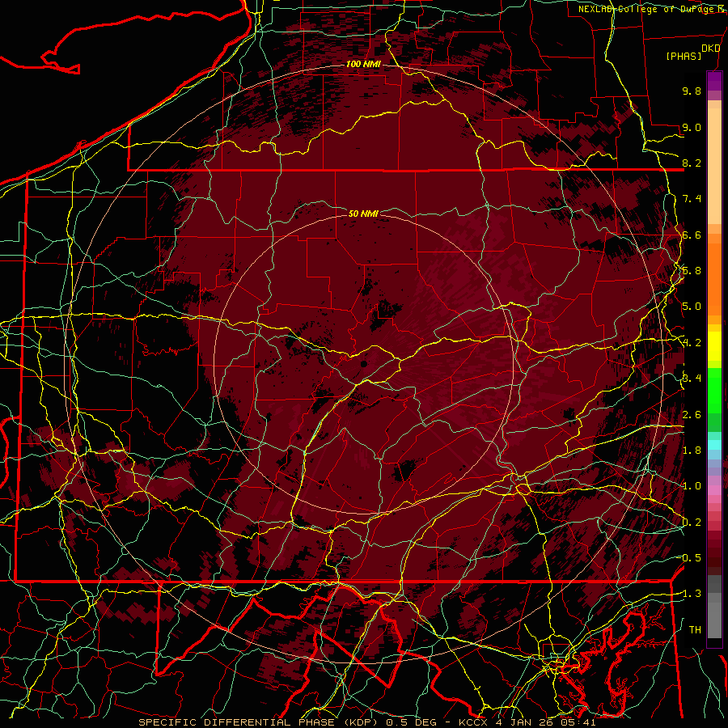Click the 100 NMI range ring label

point(363,64)
